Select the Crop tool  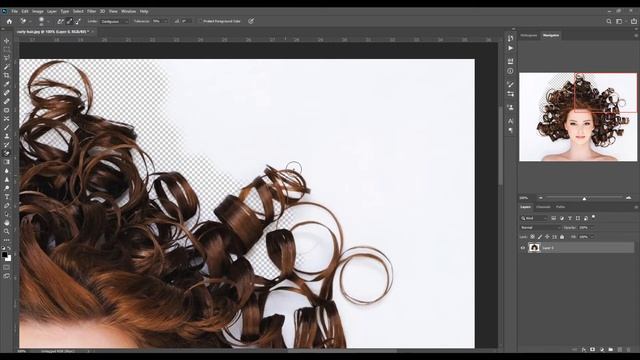[x=7, y=76]
